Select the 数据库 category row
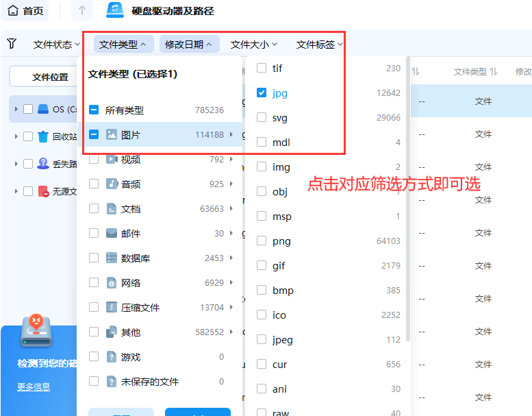Viewport: 532px width, 416px height. [160, 258]
